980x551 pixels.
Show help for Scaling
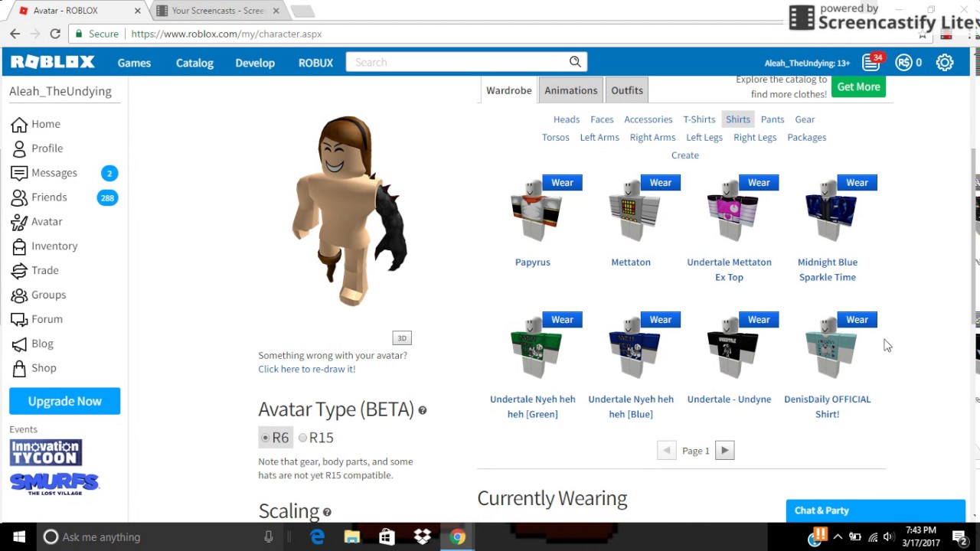(x=327, y=512)
